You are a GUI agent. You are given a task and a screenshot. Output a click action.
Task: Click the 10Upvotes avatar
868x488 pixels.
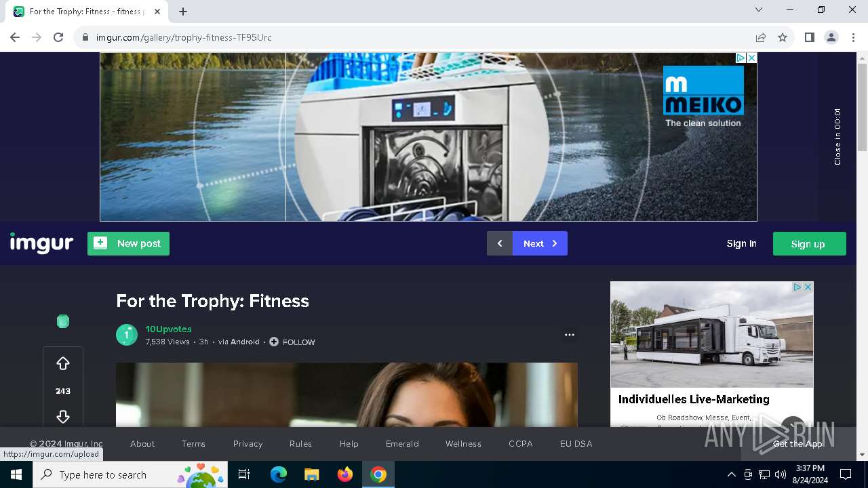point(127,335)
